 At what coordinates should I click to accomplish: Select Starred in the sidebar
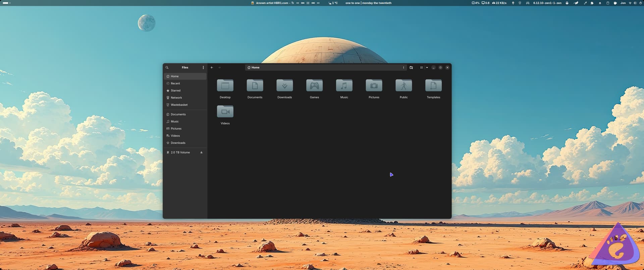pyautogui.click(x=175, y=91)
